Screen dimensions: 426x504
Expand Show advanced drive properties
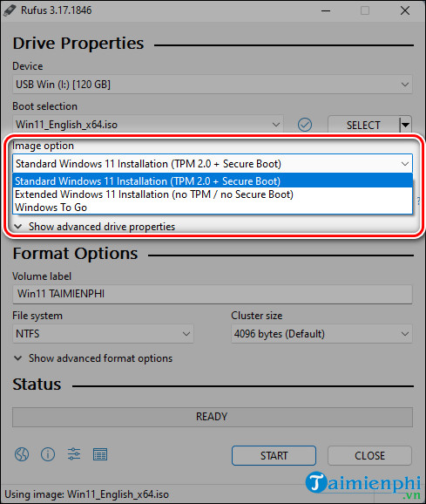pyautogui.click(x=95, y=227)
